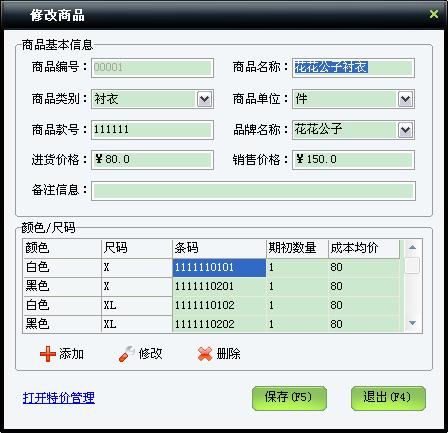
Task: Click the 保存(F5) button
Action: pos(289,398)
